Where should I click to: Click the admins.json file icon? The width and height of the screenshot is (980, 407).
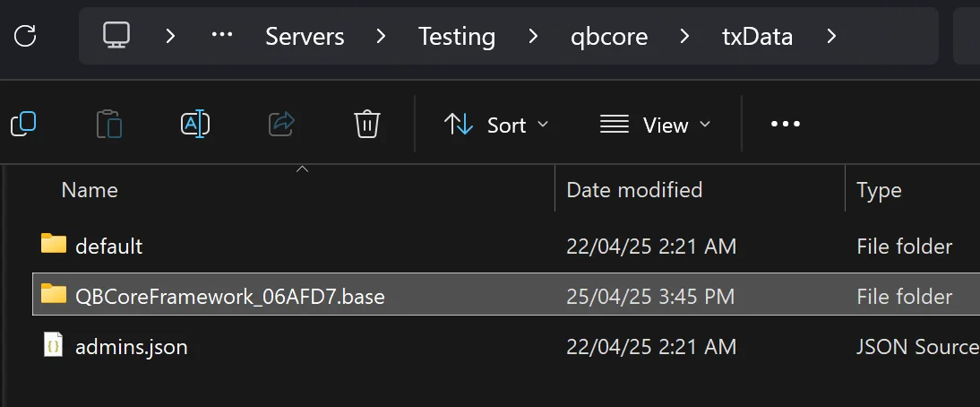(54, 345)
